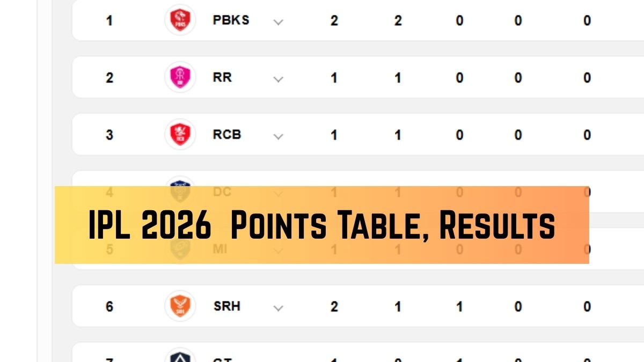Expand the PBKS row details
Viewport: 644px width, 362px height.
[x=278, y=22]
